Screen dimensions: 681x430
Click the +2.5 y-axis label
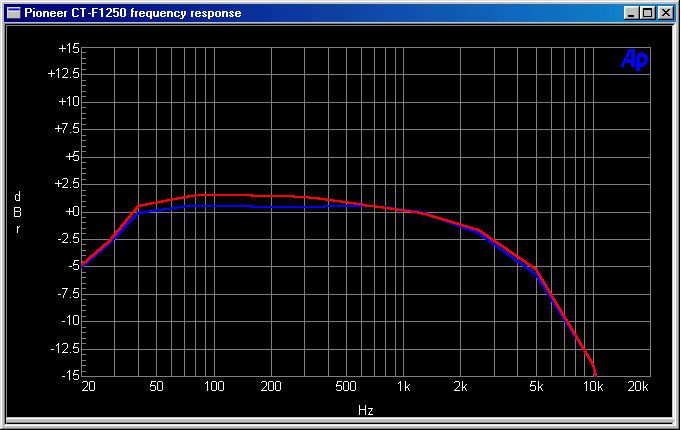click(67, 184)
